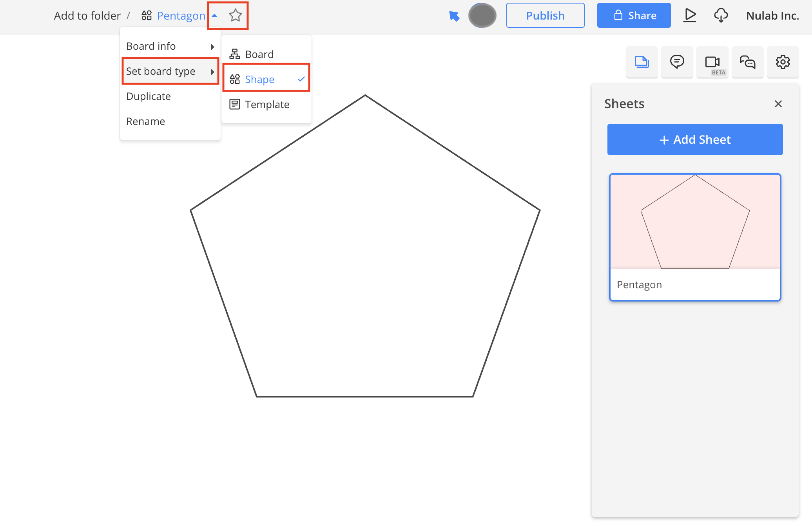Select the Shape board type option
This screenshot has width=812, height=524.
(266, 79)
